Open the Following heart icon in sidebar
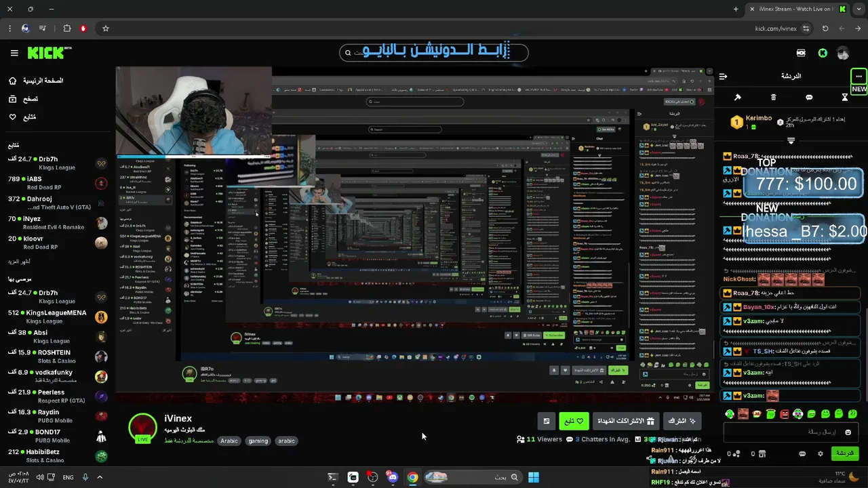 tap(12, 117)
